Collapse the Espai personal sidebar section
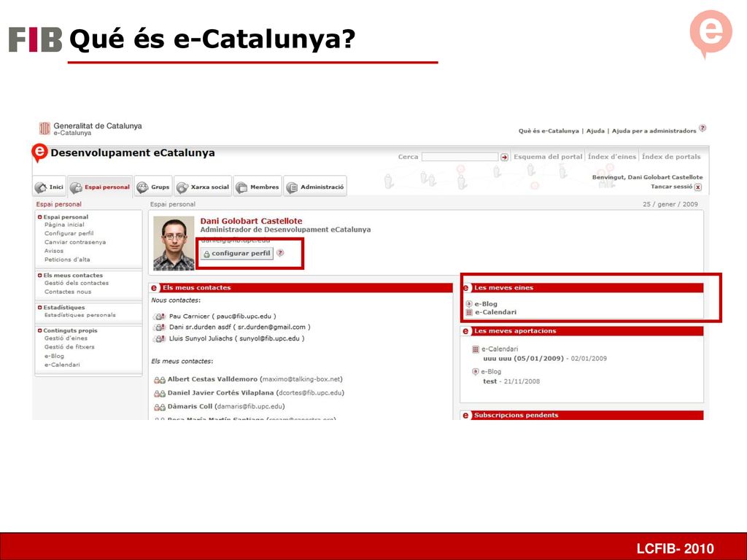Image resolution: width=747 pixels, height=560 pixels. (x=40, y=217)
